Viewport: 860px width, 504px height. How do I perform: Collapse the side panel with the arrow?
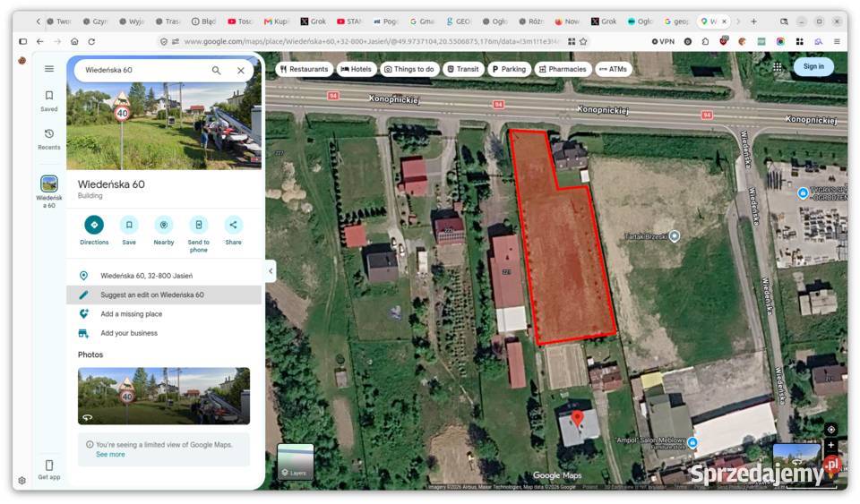tap(271, 270)
